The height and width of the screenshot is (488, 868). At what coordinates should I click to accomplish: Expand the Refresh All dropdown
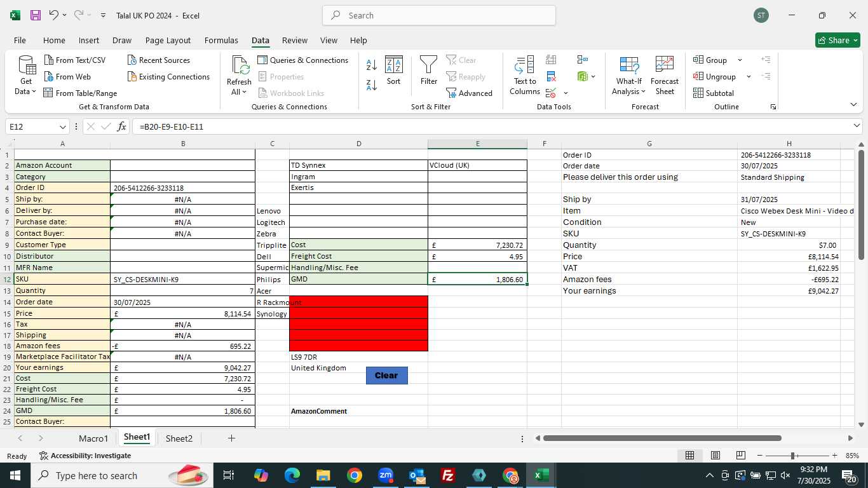point(239,92)
